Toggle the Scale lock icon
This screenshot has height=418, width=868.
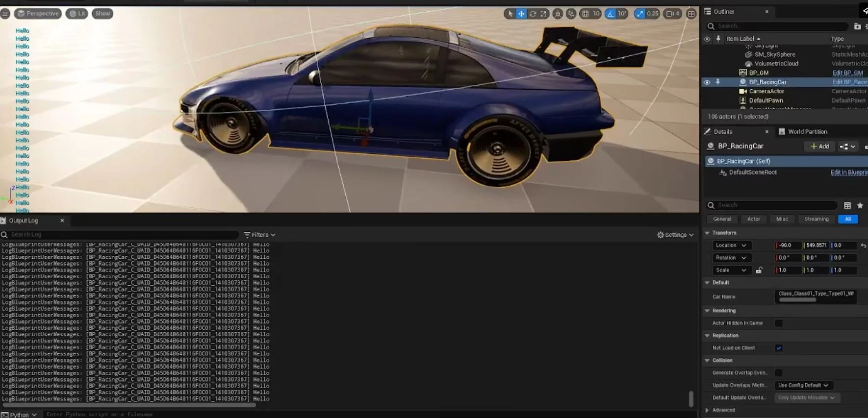759,270
